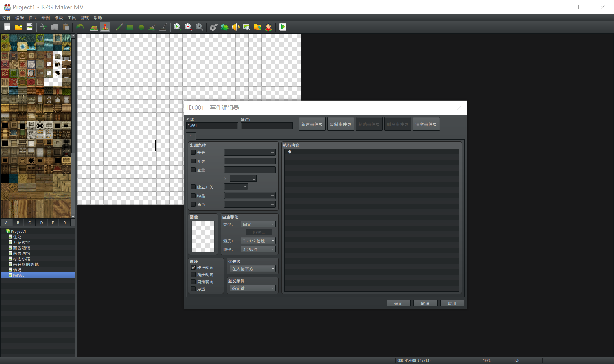Click the 名称 input field EV001

[212, 126]
